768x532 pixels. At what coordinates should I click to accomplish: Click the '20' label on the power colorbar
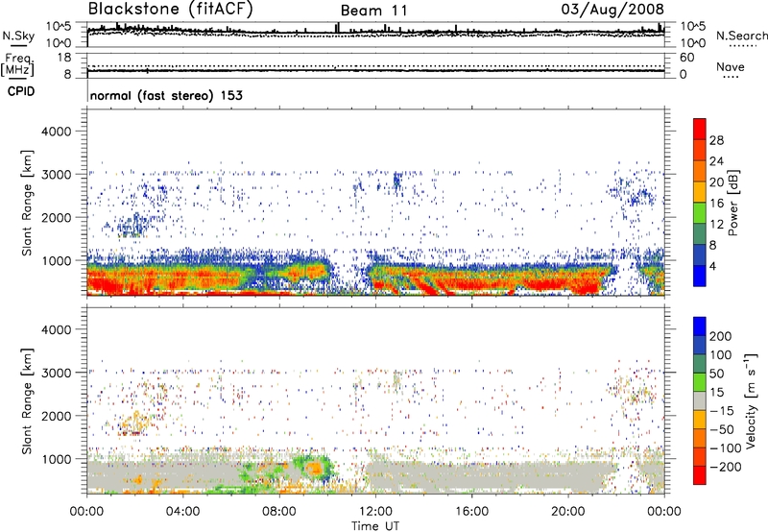[x=716, y=182]
